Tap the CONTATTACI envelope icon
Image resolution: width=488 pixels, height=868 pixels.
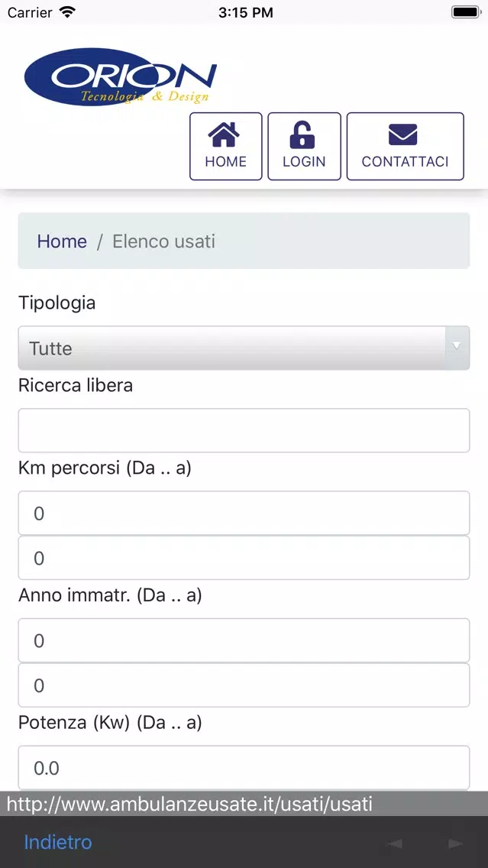(x=402, y=134)
